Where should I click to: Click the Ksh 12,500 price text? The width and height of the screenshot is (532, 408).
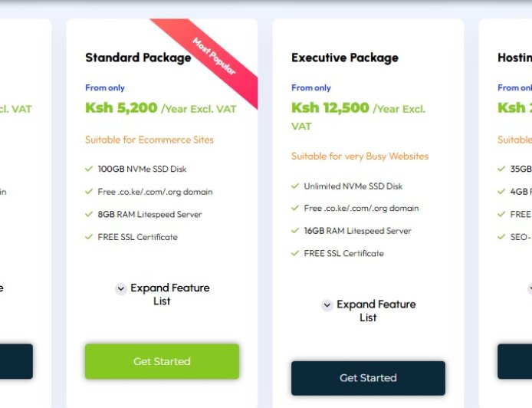tap(330, 108)
